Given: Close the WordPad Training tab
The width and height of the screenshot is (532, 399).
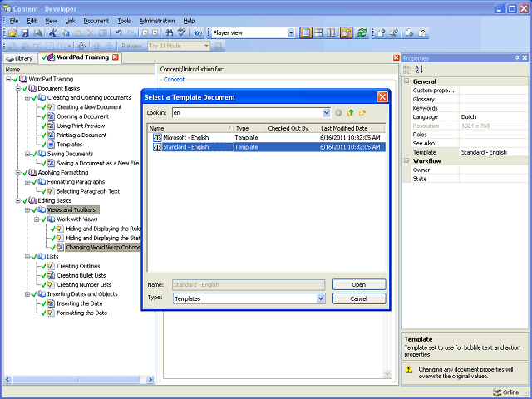Looking at the screenshot, I should pyautogui.click(x=116, y=57).
